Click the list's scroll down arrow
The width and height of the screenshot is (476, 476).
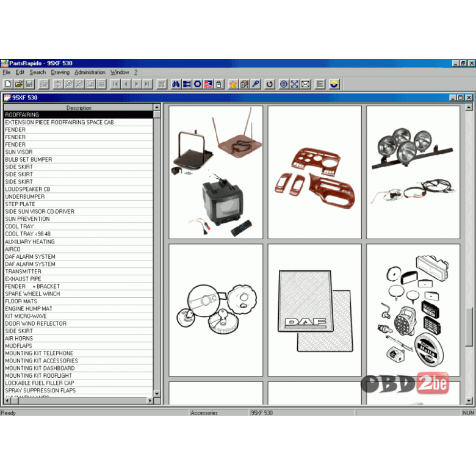coord(157,394)
